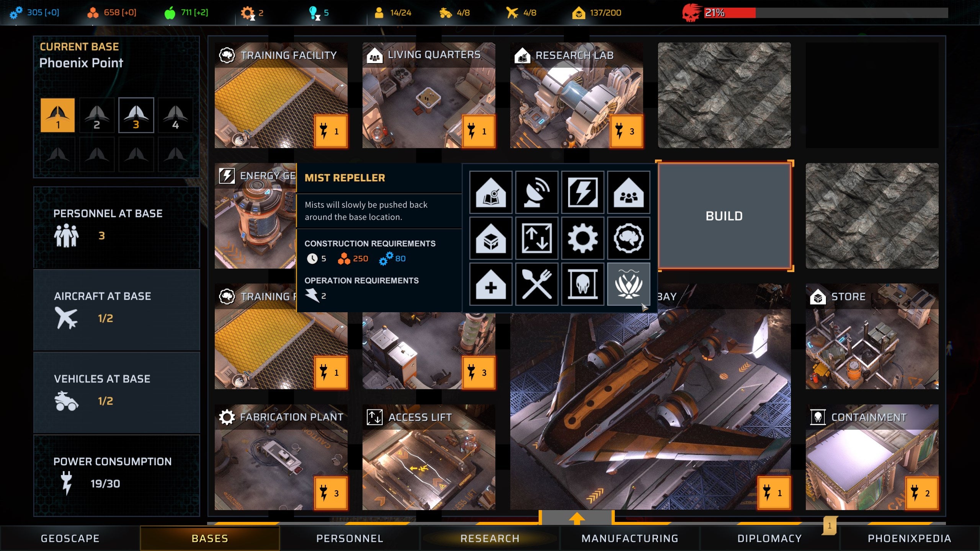Select the alien containment building icon
This screenshot has width=980, height=551.
coord(581,284)
